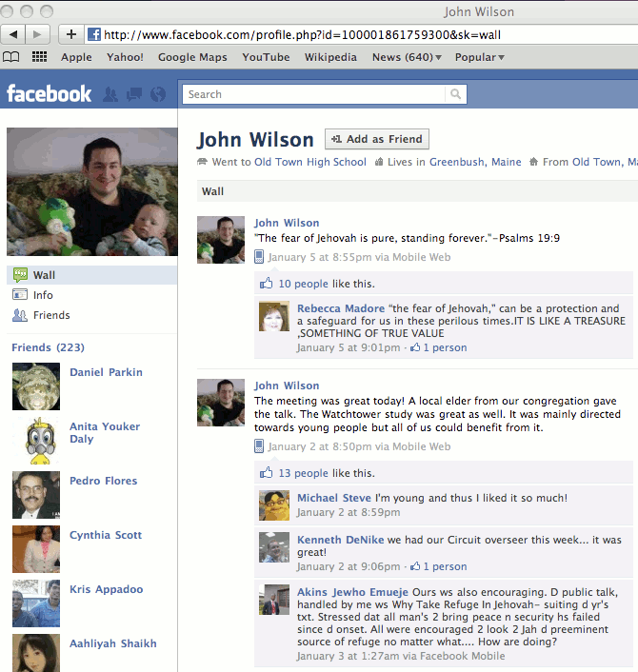Image resolution: width=638 pixels, height=672 pixels.
Task: Click John Wilson's large profile photo
Action: 92,191
